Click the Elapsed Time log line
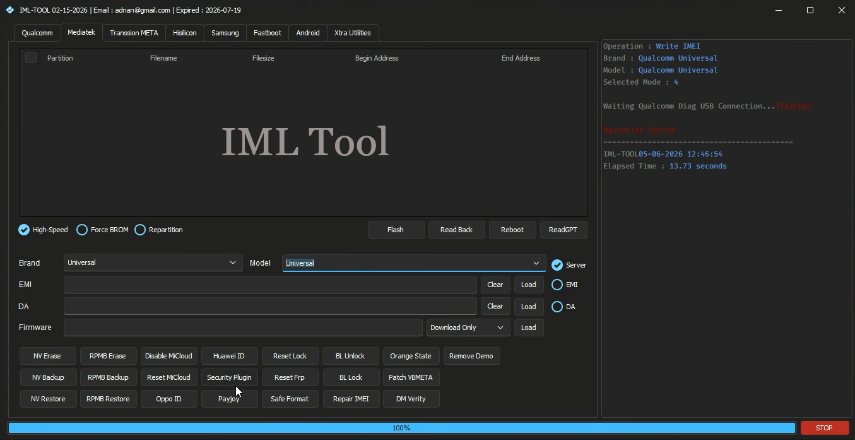The height and width of the screenshot is (440, 855). click(x=665, y=166)
